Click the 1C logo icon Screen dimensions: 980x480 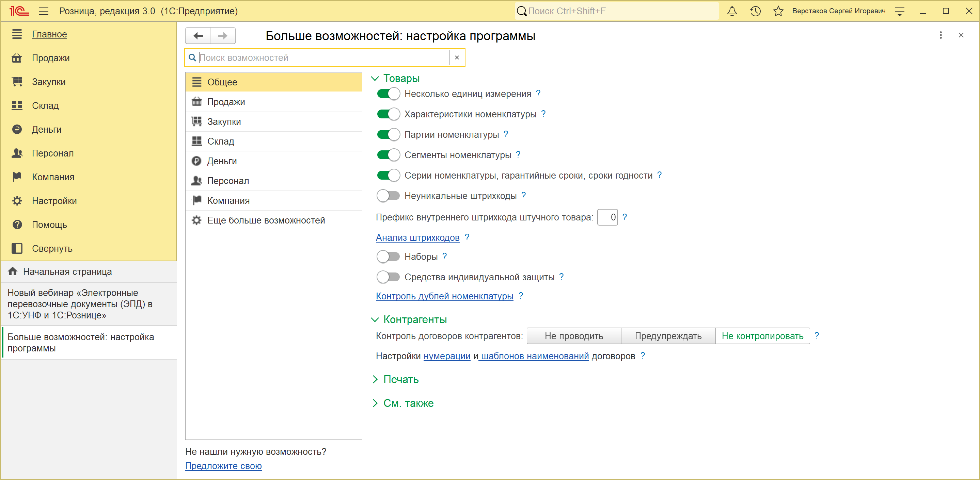coord(19,11)
